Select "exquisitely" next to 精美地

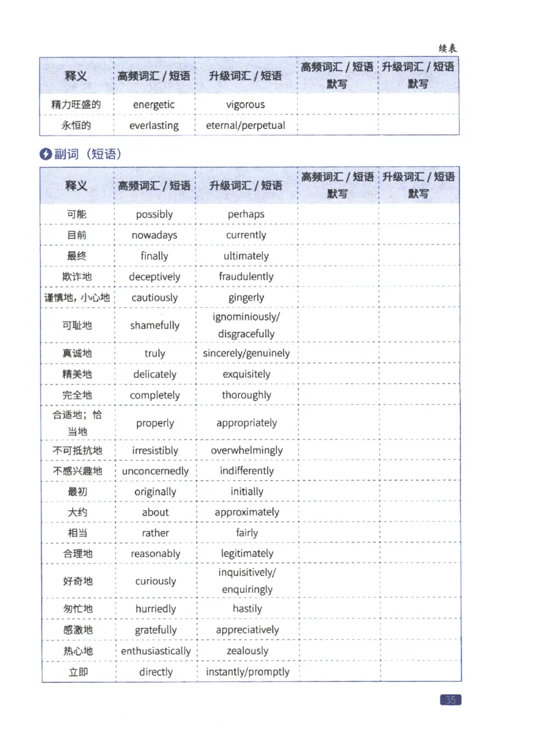pos(246,374)
